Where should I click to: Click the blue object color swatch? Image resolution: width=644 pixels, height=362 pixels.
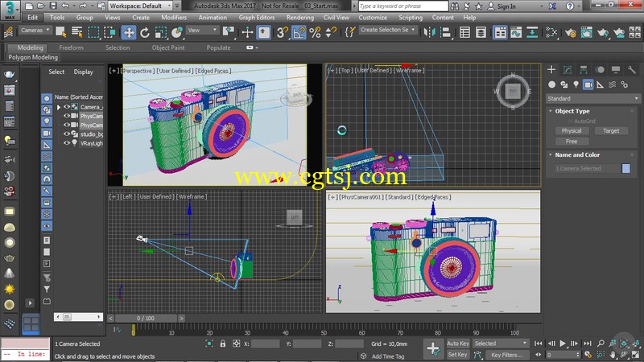click(626, 168)
